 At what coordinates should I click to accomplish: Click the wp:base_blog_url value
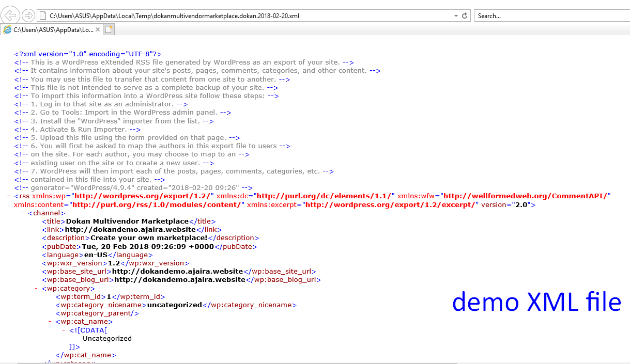pos(180,279)
